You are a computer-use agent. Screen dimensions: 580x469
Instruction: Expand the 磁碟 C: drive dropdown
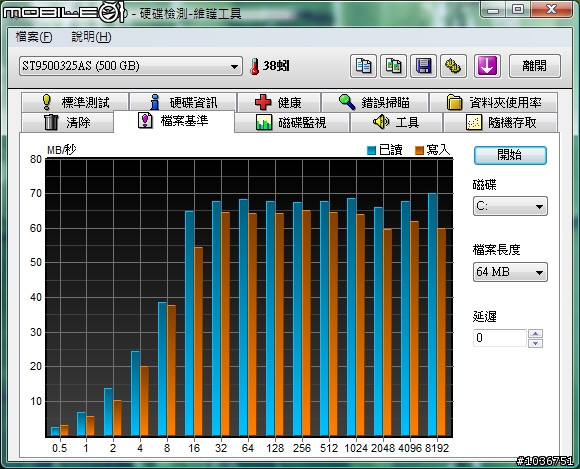[510, 206]
